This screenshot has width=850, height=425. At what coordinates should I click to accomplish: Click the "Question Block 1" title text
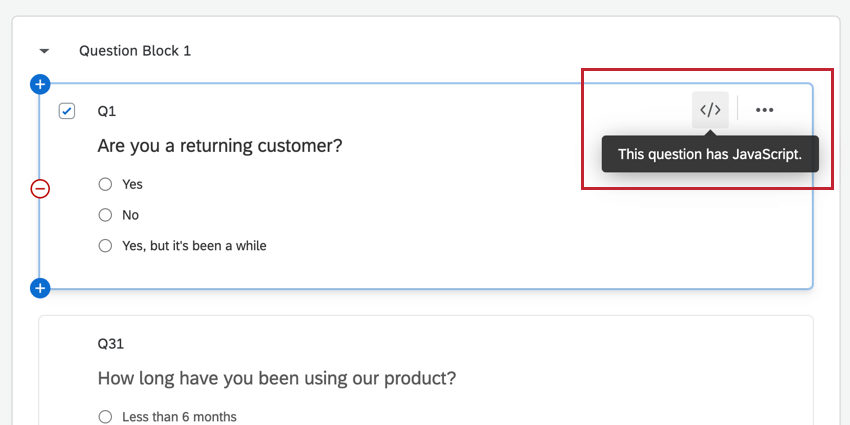[x=135, y=50]
